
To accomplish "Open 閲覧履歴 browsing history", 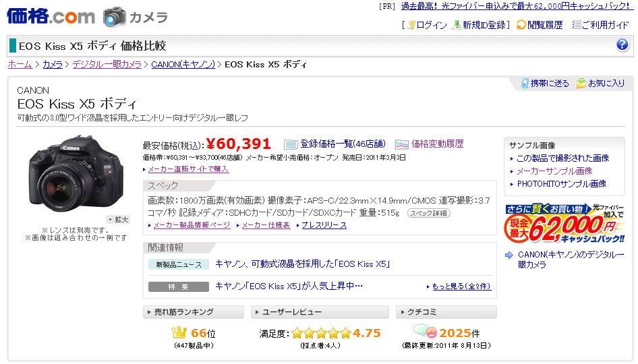I will tap(540, 25).
